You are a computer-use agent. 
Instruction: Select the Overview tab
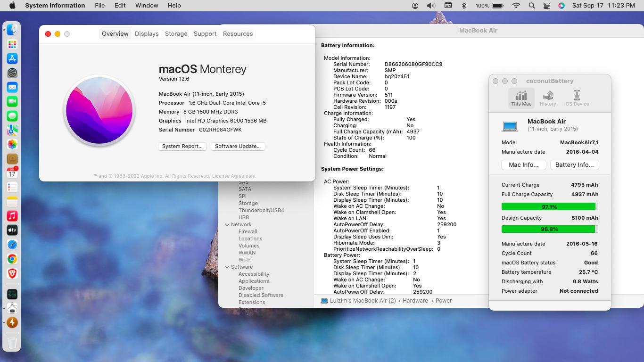tap(115, 34)
